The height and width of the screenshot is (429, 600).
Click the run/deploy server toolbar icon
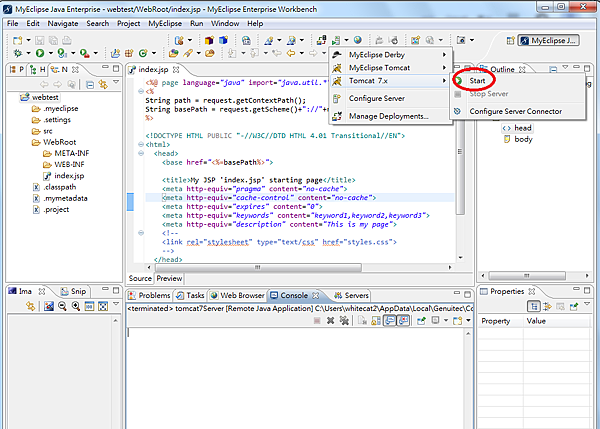pyautogui.click(x=336, y=40)
